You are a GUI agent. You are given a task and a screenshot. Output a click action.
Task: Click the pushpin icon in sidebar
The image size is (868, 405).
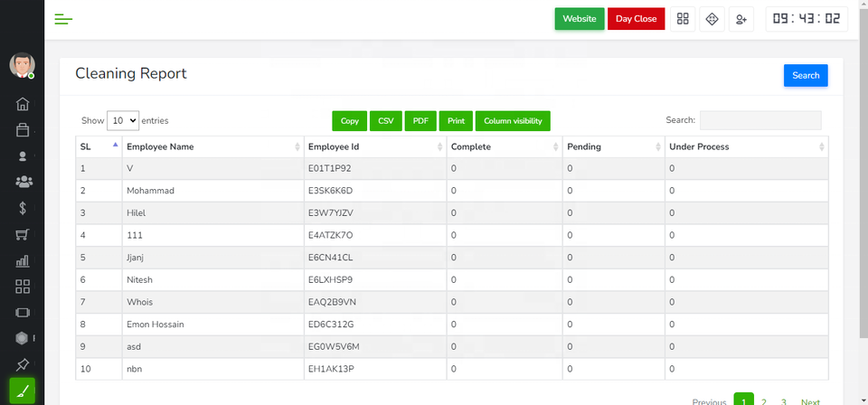[x=23, y=365]
